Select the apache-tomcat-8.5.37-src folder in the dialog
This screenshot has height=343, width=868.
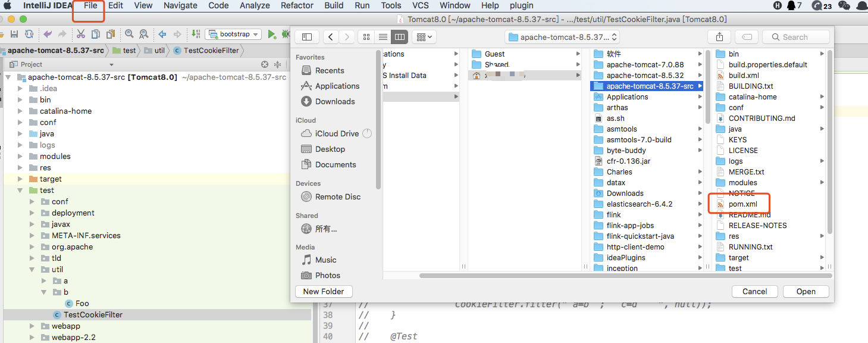647,86
